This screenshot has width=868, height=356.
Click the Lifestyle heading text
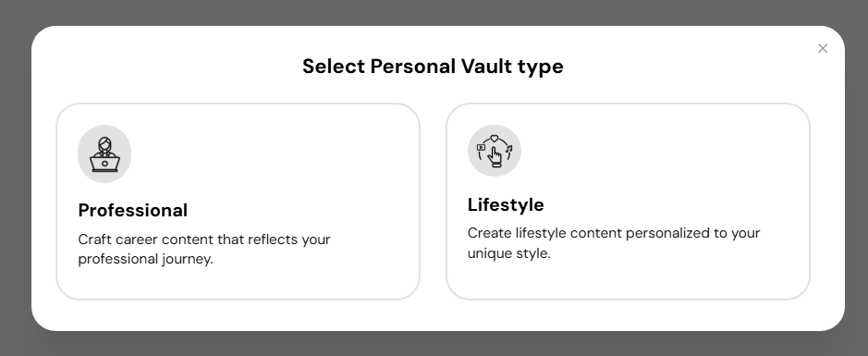coord(506,205)
